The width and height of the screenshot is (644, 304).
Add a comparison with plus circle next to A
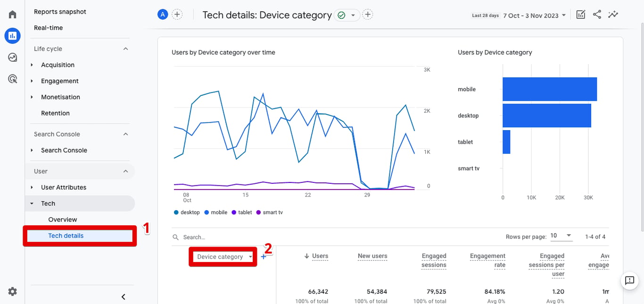tap(177, 14)
